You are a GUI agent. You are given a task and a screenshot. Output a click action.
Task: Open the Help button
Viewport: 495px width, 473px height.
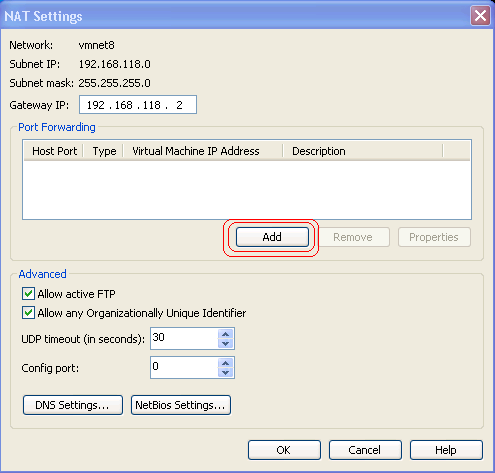click(x=446, y=450)
